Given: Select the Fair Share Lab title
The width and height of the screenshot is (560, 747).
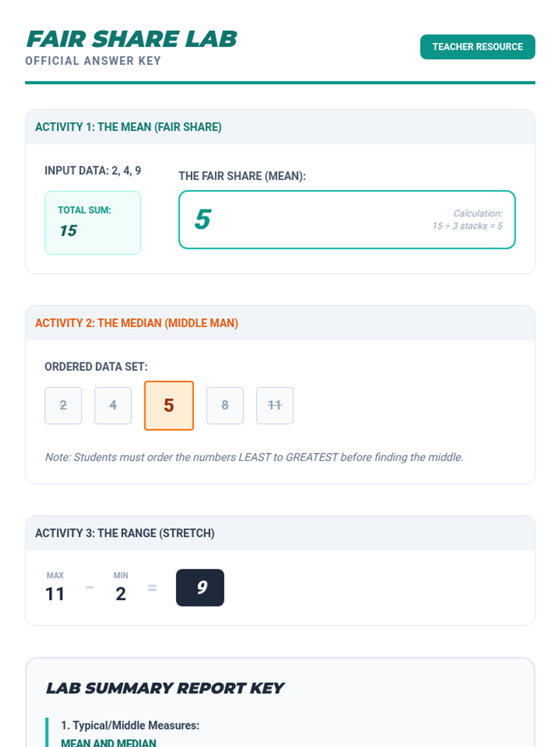Looking at the screenshot, I should point(132,39).
